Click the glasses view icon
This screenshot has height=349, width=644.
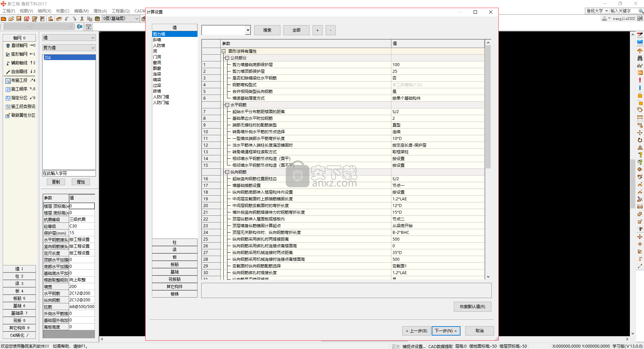(x=640, y=65)
